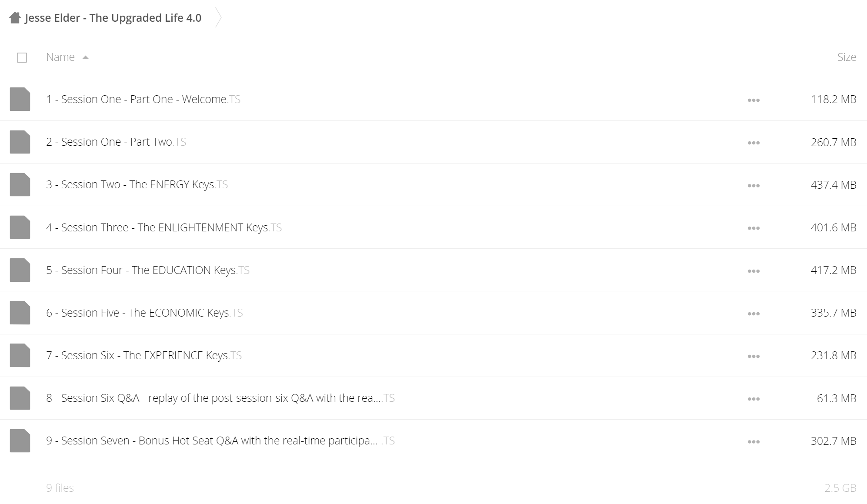Open 1 - Session One - Part One - Welcome
The image size is (867, 504).
pyautogui.click(x=143, y=99)
